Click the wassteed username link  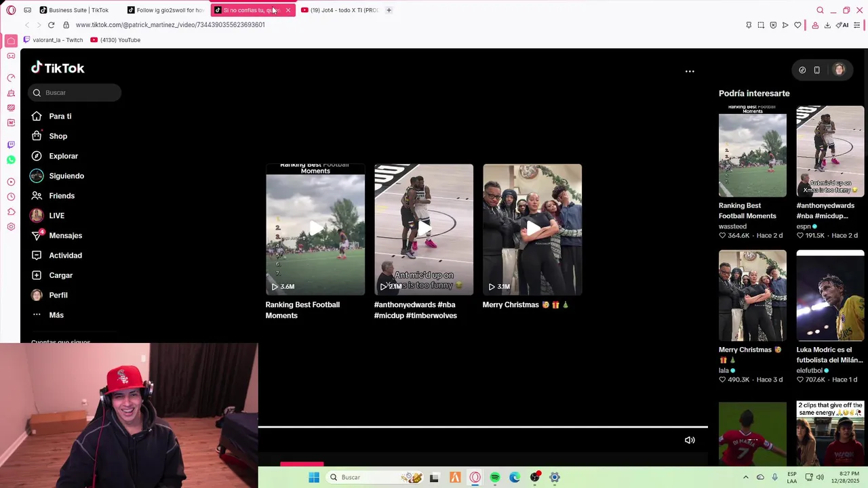click(732, 226)
